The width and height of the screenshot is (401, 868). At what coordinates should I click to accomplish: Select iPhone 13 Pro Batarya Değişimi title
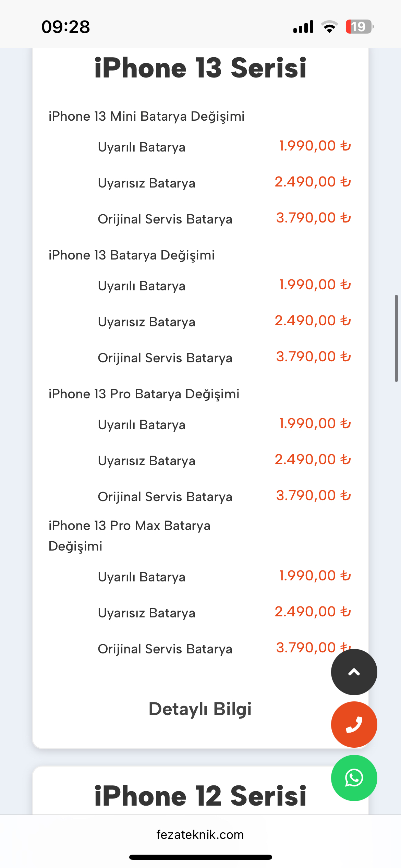click(x=144, y=394)
